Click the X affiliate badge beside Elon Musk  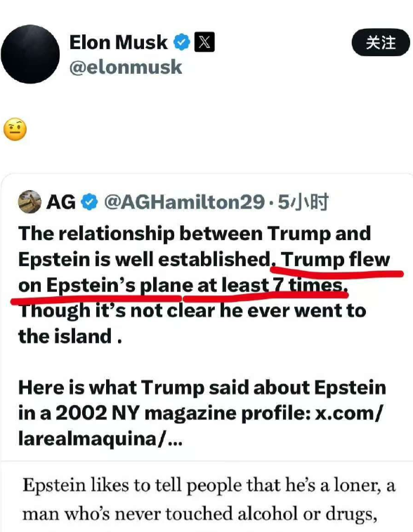tap(204, 42)
